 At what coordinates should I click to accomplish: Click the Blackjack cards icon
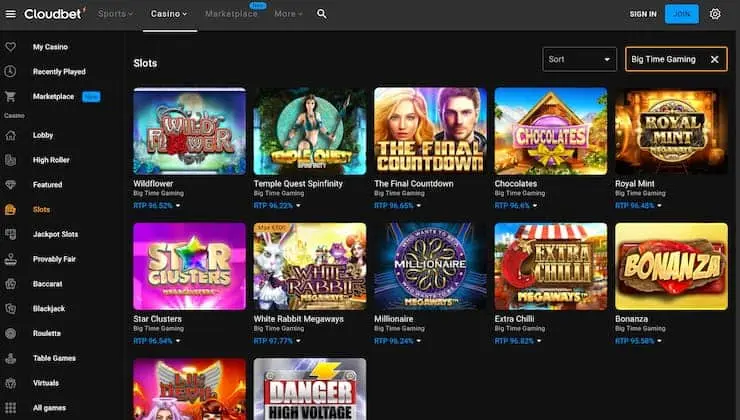[x=10, y=309]
